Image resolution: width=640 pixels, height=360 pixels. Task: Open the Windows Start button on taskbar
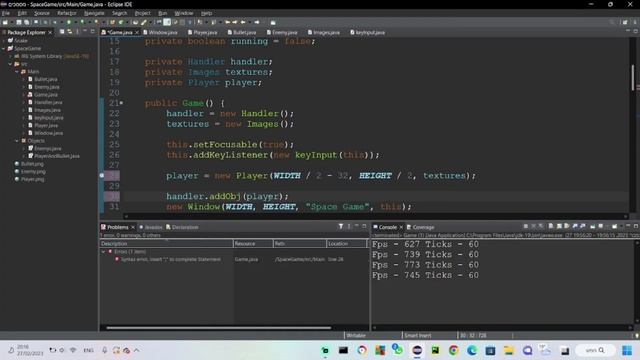[x=627, y=350]
